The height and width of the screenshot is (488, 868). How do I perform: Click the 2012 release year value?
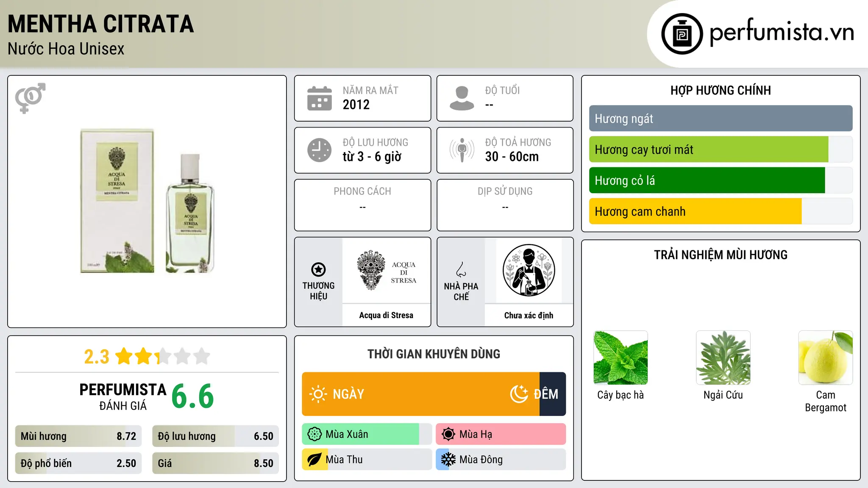coord(356,105)
